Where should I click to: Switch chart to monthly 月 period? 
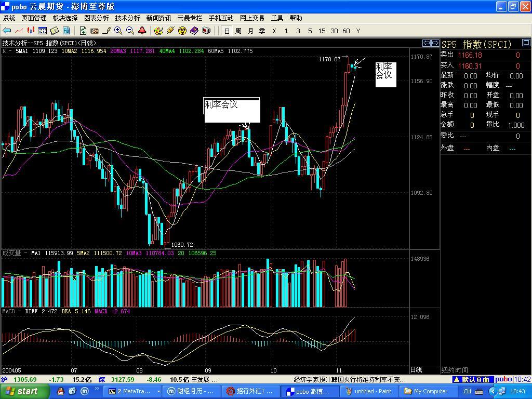[x=250, y=31]
